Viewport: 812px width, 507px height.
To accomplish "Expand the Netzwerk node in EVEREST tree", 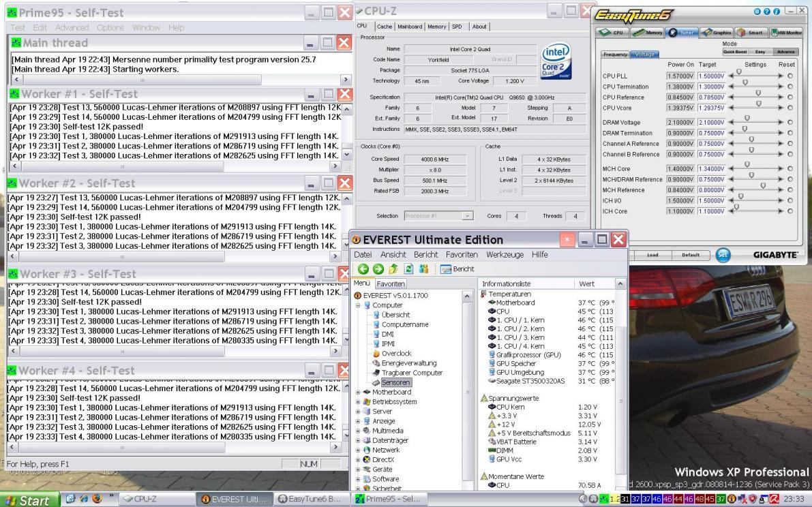I will pyautogui.click(x=358, y=450).
